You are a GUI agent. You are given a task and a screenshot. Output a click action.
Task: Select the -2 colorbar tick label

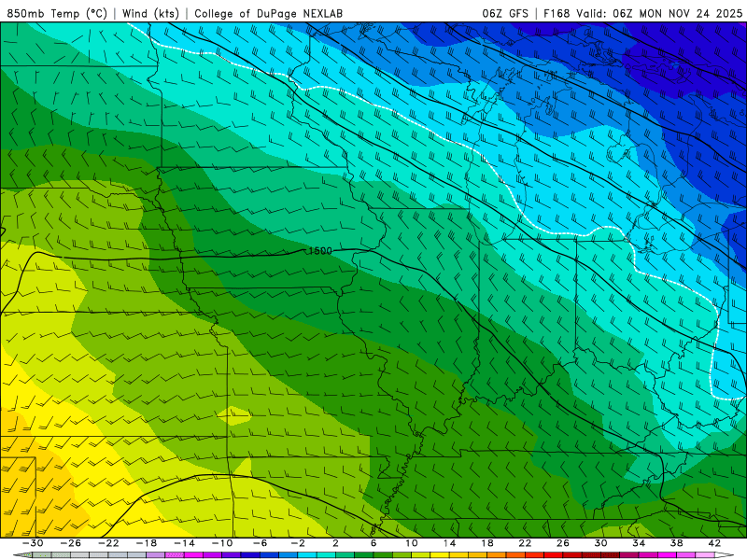[x=298, y=543]
